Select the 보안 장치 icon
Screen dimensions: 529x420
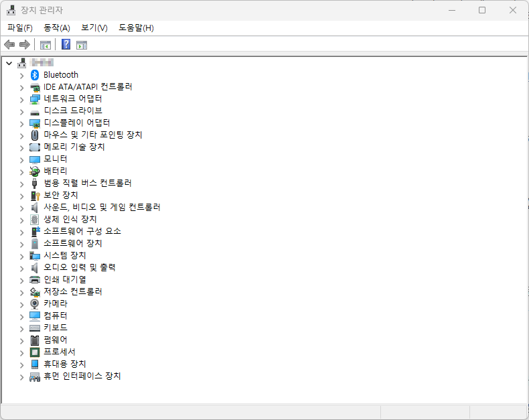(x=35, y=196)
